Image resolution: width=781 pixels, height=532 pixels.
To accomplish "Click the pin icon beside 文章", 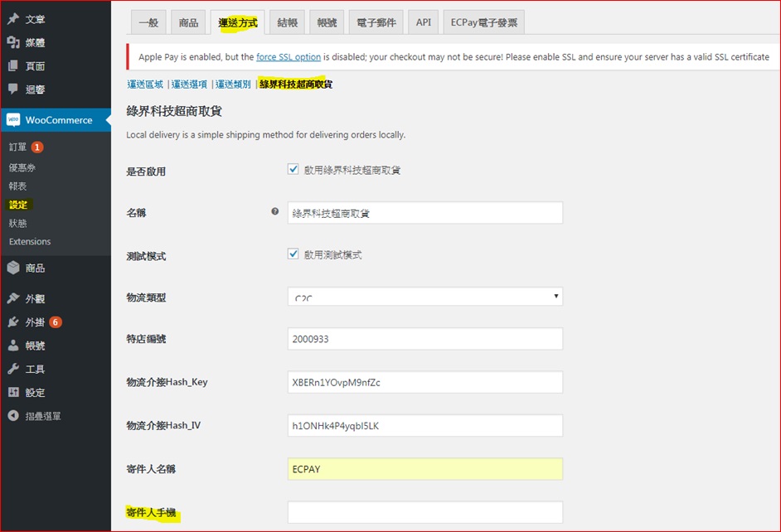I will tap(13, 19).
